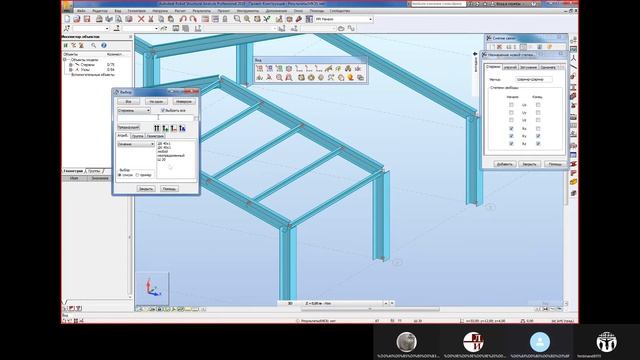Image resolution: width=640 pixels, height=360 pixels.
Task: Expand the Стержни tree node
Action: click(x=71, y=64)
